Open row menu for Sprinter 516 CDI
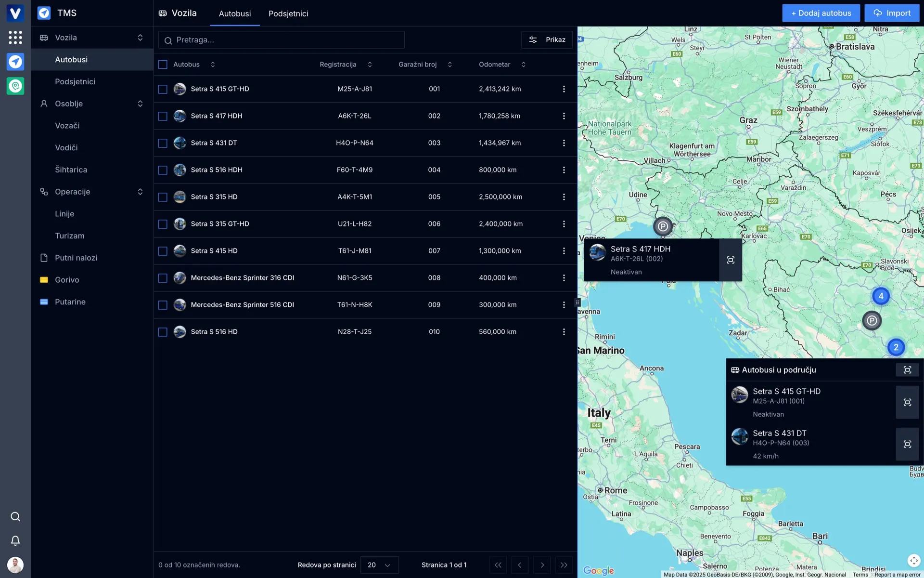This screenshot has width=924, height=578. 564,305
